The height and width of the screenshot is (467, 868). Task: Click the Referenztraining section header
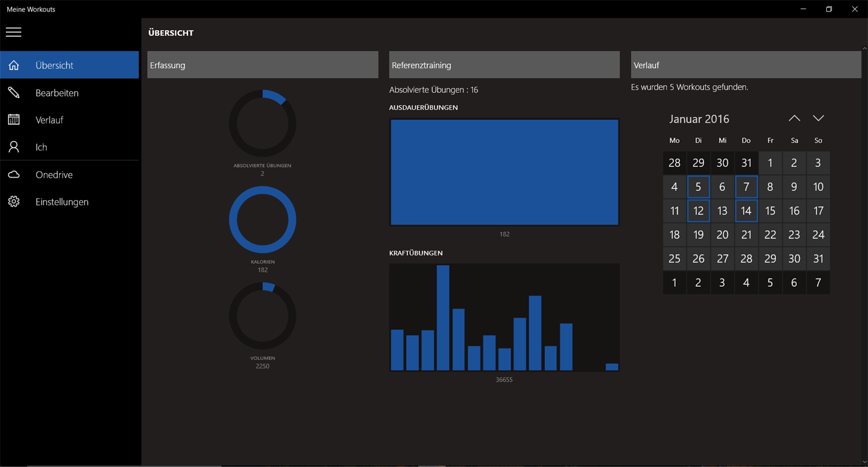(x=505, y=65)
